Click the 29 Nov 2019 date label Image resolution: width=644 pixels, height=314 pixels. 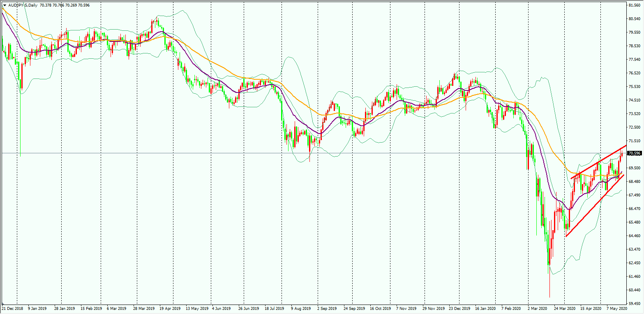433,308
